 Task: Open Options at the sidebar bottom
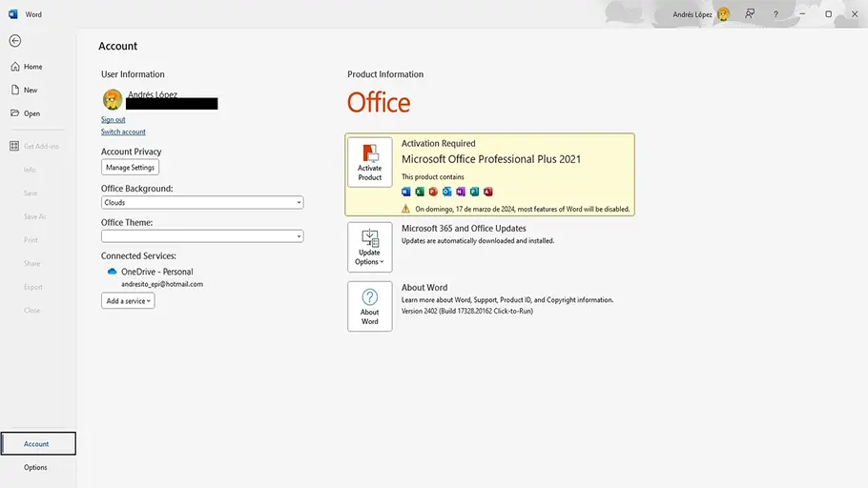coord(35,467)
